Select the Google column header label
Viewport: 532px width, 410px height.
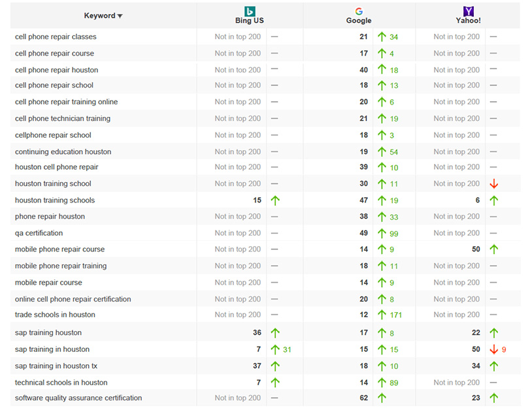(359, 21)
